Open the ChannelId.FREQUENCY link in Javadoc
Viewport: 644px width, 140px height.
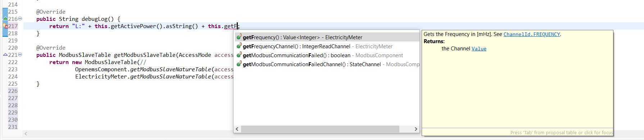pyautogui.click(x=532, y=34)
